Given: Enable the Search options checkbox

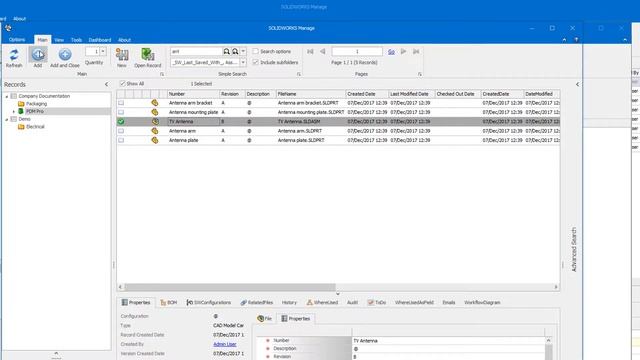Looking at the screenshot, I should (x=256, y=51).
